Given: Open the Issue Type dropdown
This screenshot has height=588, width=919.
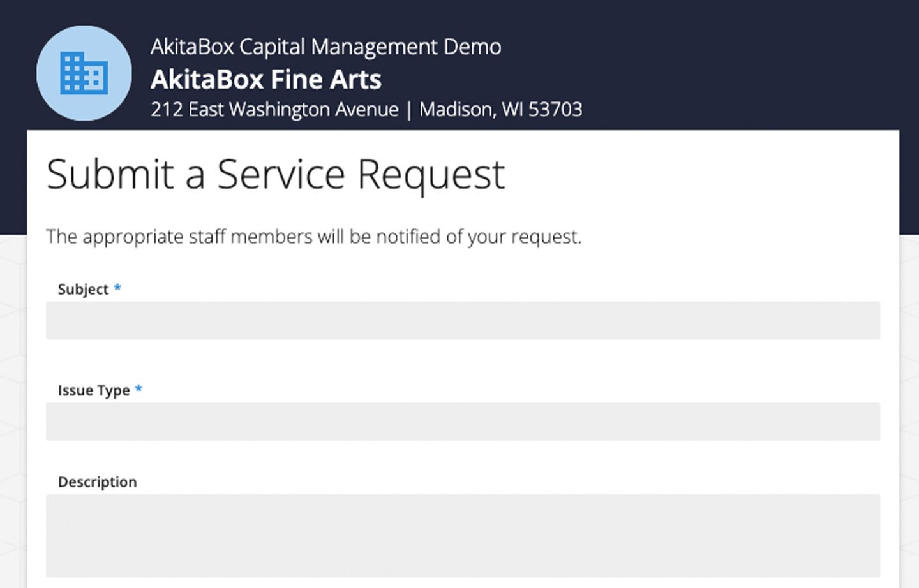Looking at the screenshot, I should pos(463,422).
